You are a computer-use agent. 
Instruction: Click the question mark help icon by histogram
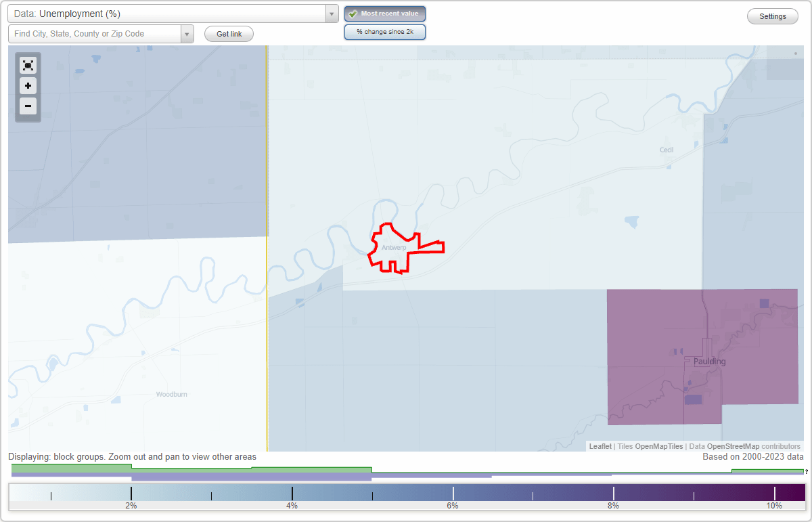pos(807,472)
